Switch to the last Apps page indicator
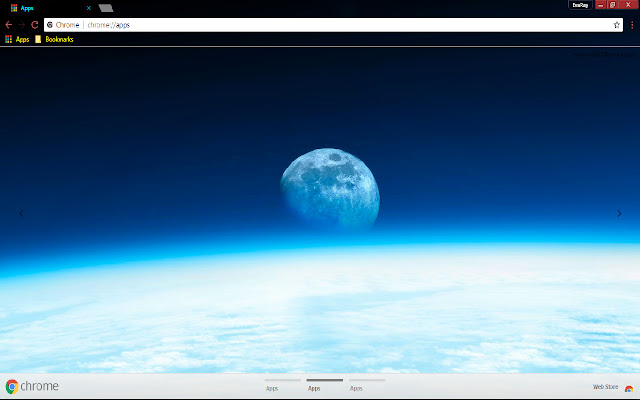The width and height of the screenshot is (640, 400). [367, 385]
